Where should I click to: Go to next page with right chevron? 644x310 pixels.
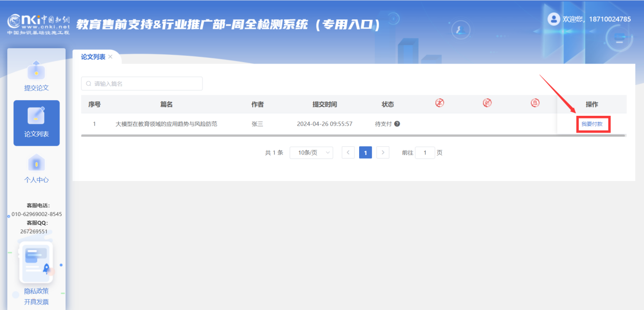[x=383, y=152]
